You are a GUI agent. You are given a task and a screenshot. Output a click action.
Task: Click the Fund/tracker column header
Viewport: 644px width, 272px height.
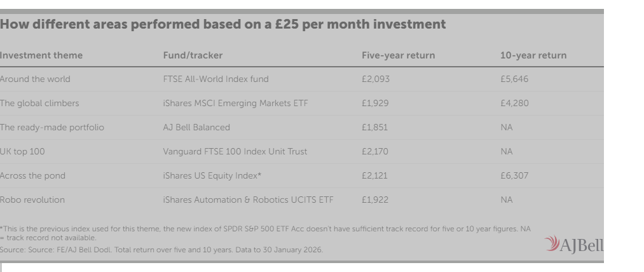click(193, 55)
